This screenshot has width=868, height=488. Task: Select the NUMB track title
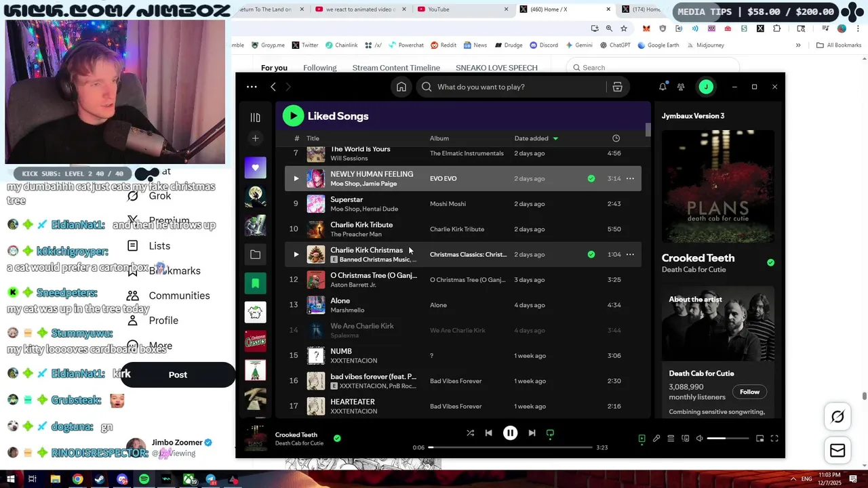coord(341,351)
